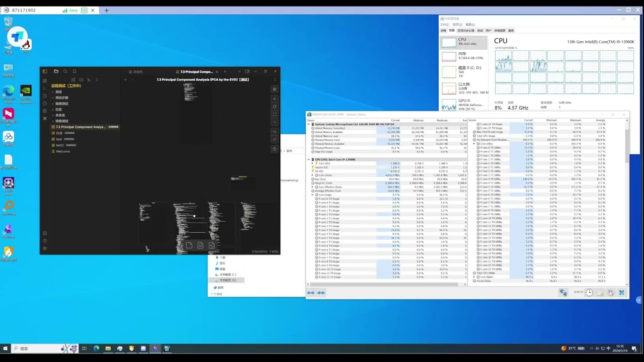Open the bookmarks panel in Obsidian
This screenshot has height=362, width=644.
[x=74, y=71]
